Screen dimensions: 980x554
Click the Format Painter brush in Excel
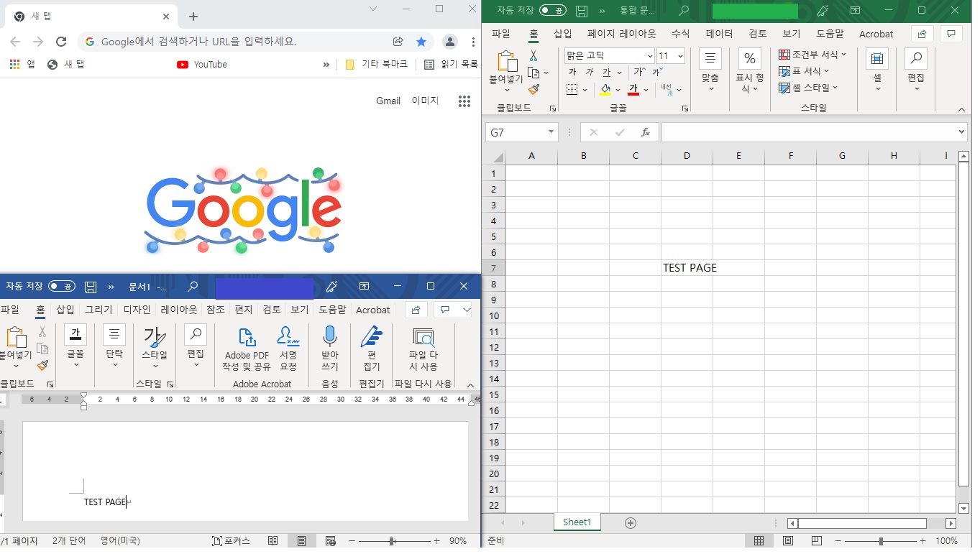[x=533, y=89]
